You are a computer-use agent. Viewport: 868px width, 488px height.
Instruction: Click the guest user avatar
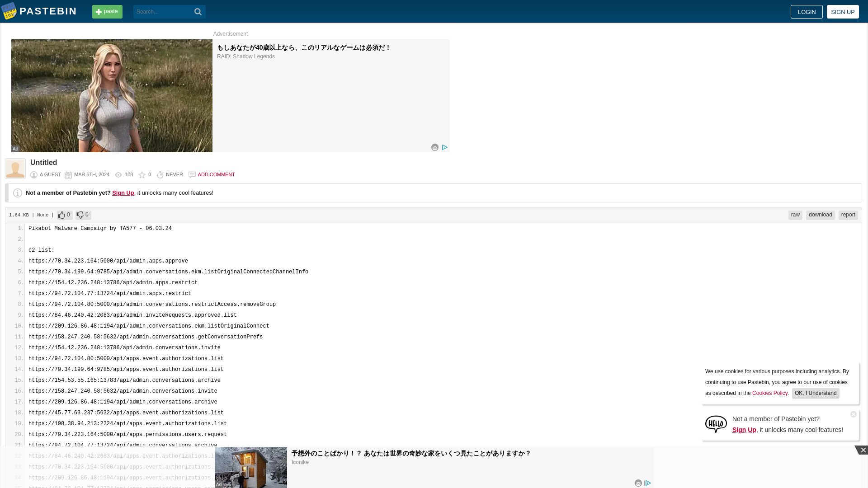(15, 169)
